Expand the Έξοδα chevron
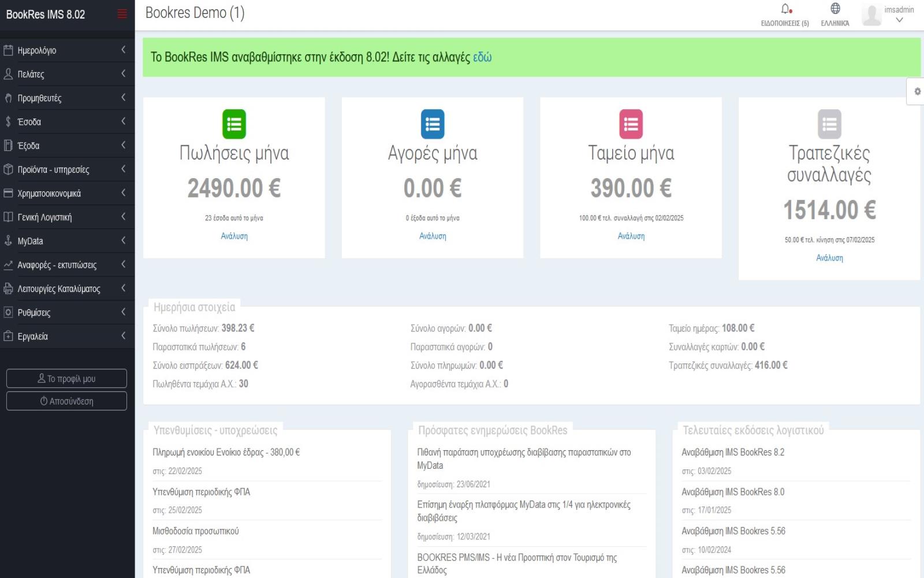The height and width of the screenshot is (578, 924). tap(123, 145)
